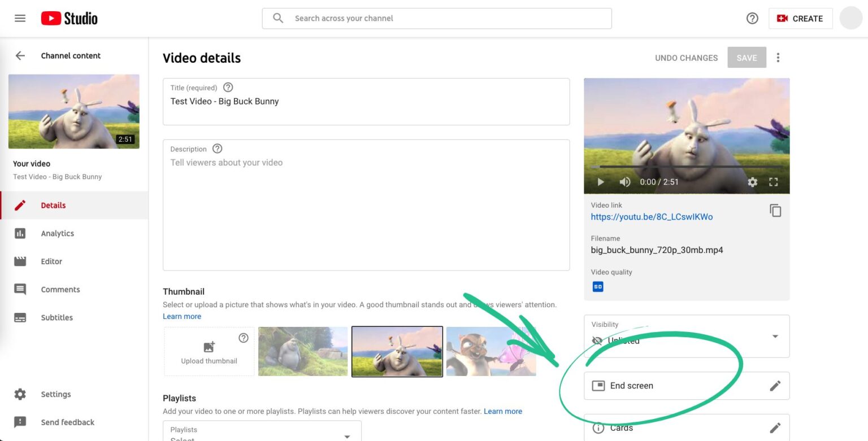Open the Visibility dropdown showing Unlisted
This screenshot has height=441, width=868.
pos(775,336)
